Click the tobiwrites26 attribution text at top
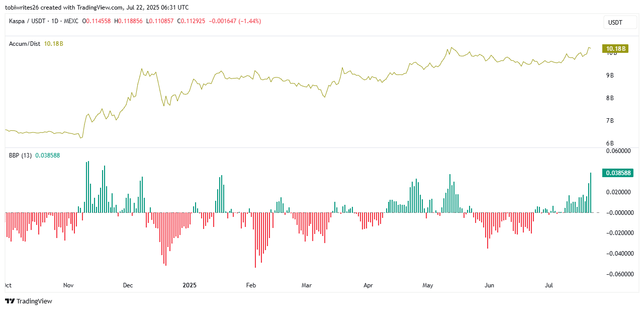This screenshot has height=310, width=644. (25, 8)
